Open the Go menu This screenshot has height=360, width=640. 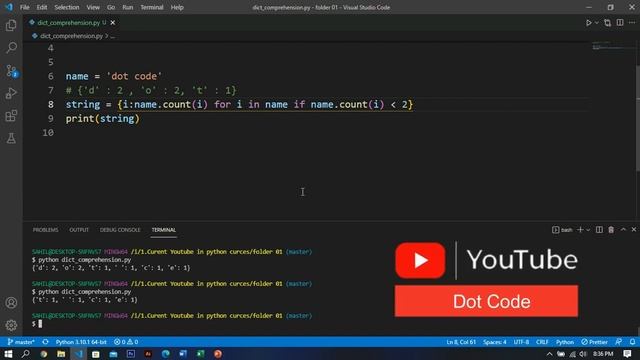[111, 7]
